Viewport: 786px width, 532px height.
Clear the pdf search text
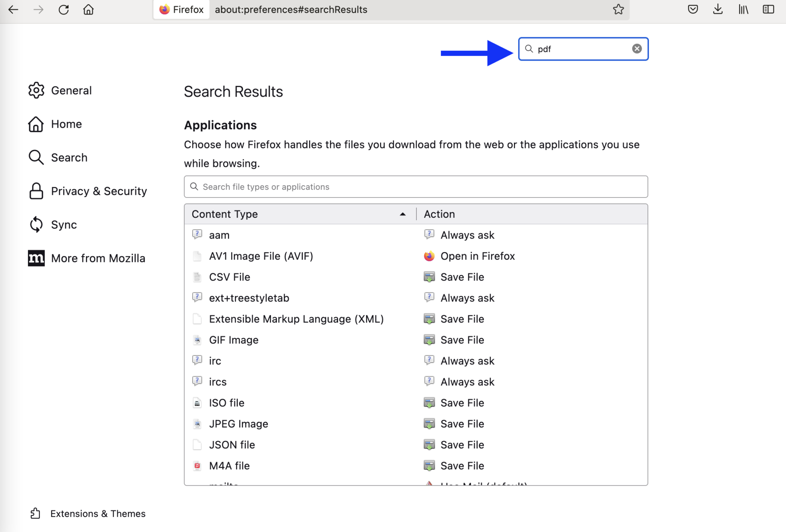tap(637, 48)
